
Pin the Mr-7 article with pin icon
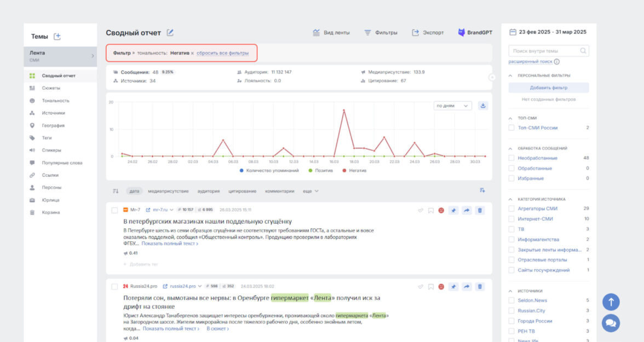453,210
